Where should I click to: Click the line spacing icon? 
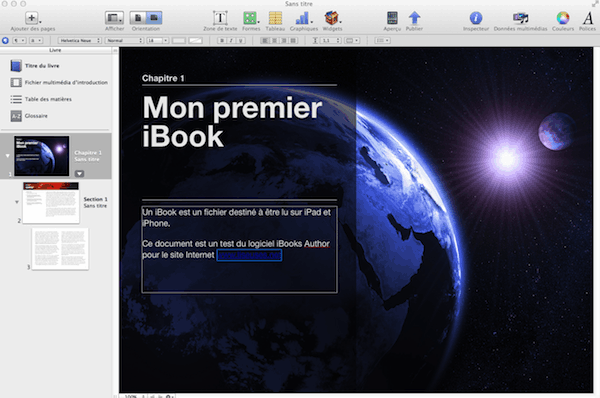315,40
